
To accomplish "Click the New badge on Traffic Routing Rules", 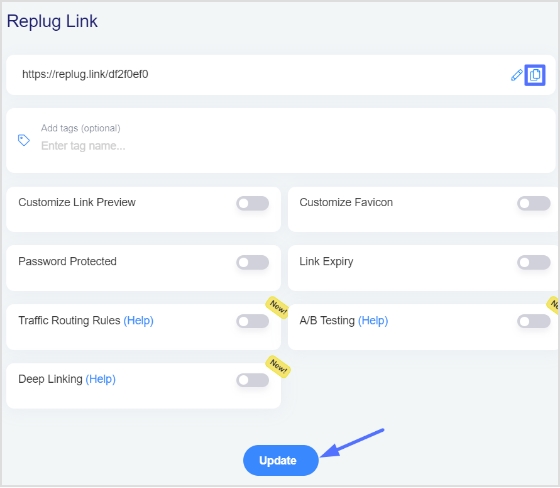I will point(278,307).
